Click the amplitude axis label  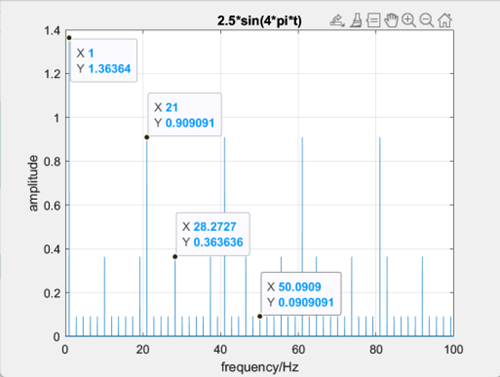pyautogui.click(x=33, y=183)
